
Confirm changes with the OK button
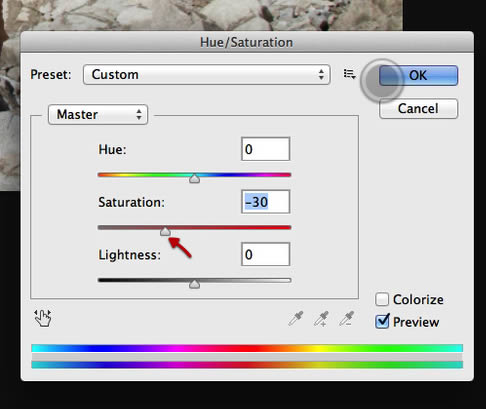[418, 75]
